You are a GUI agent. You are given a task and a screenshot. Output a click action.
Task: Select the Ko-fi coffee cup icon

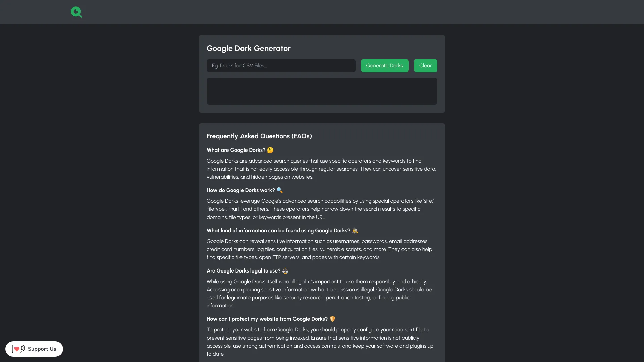tap(18, 349)
